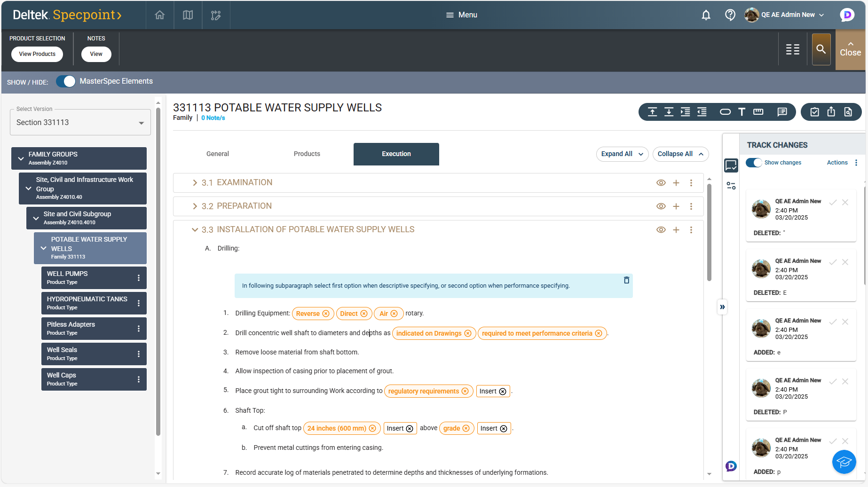Click the View Products button
Image resolution: width=868 pixels, height=487 pixels.
click(37, 54)
